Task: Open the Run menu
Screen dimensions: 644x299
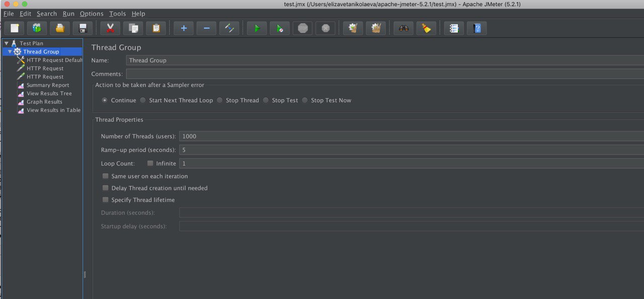Action: [68, 14]
